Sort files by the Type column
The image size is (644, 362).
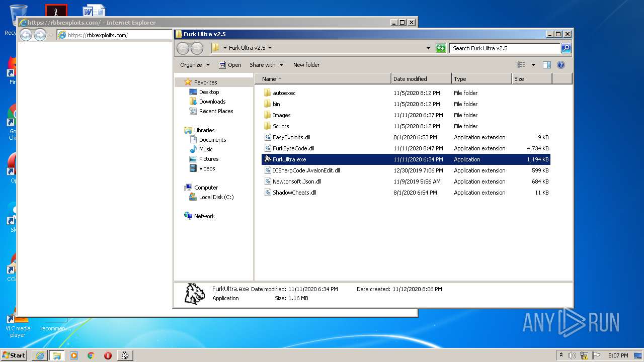481,79
